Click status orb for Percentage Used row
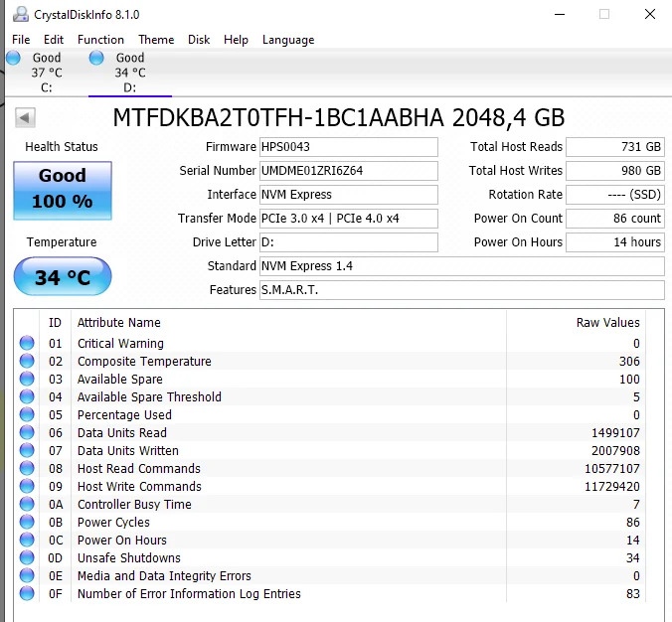Viewport: 672px width, 622px height. coord(27,414)
